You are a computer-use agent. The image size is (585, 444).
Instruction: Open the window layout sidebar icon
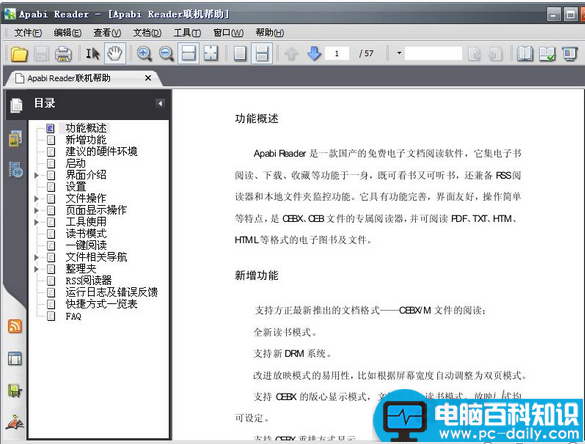point(15,359)
